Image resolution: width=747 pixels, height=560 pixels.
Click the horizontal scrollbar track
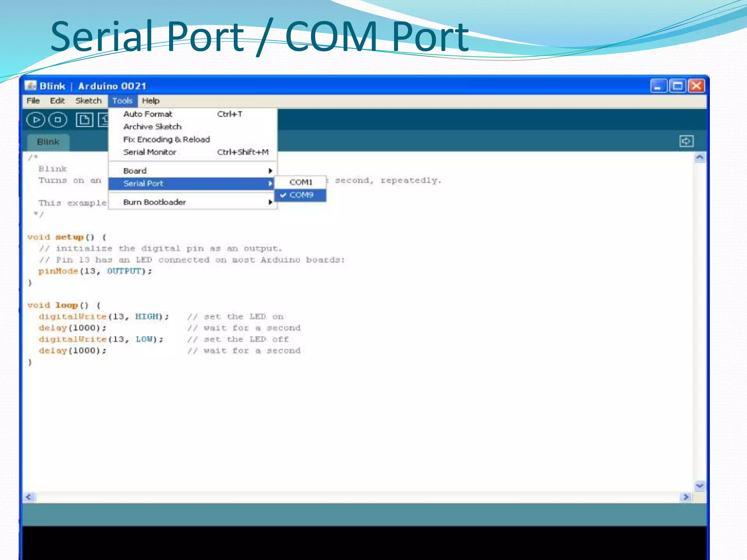click(357, 497)
